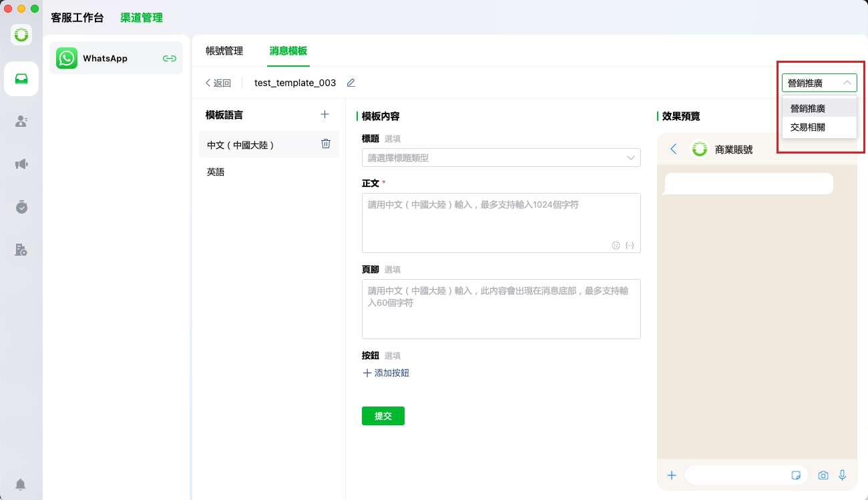Open the contacts icon in sidebar

(21, 121)
